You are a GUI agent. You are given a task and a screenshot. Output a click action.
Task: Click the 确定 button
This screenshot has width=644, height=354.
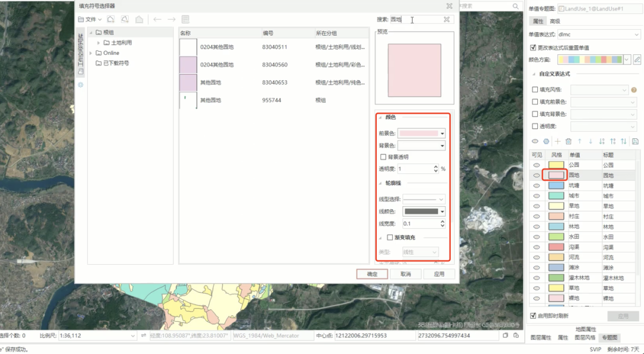[x=371, y=274]
